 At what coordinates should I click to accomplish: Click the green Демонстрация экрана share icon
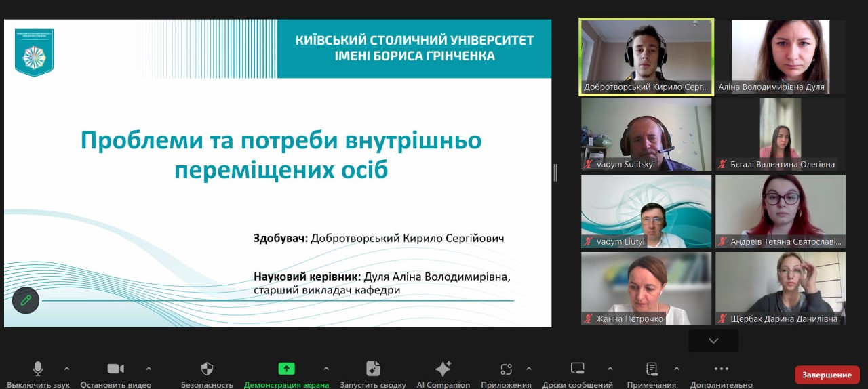pos(286,369)
